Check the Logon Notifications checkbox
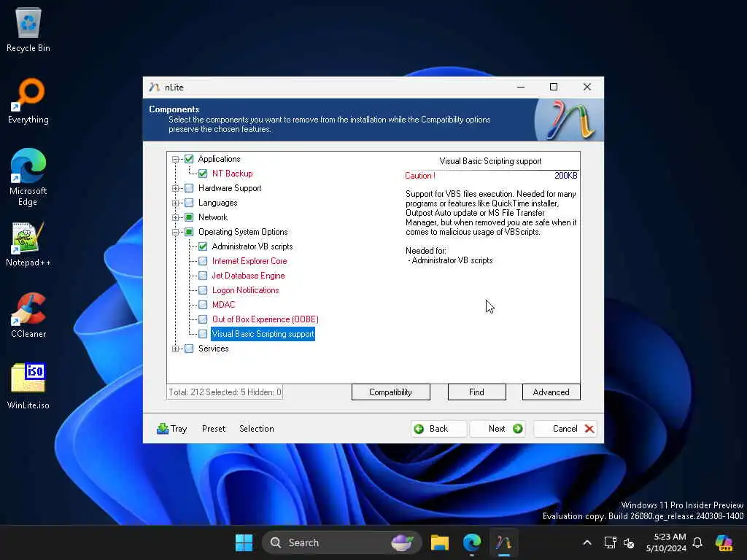 point(203,290)
